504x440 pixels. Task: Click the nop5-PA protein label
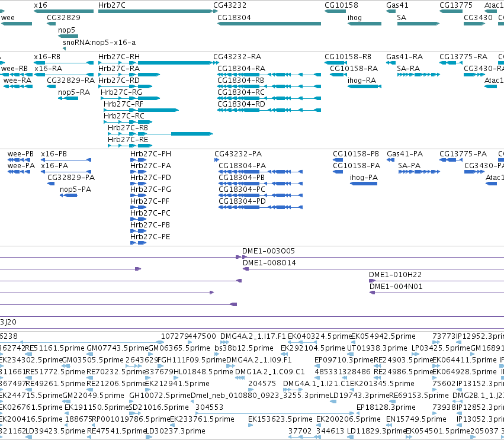[76, 190]
